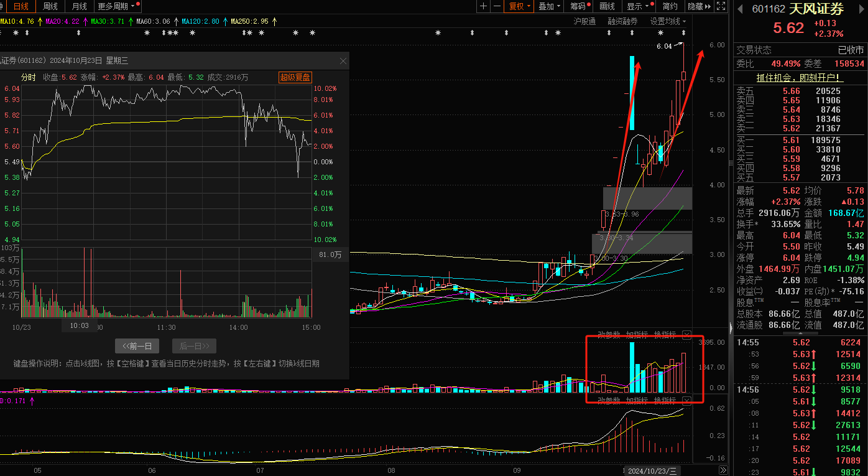868x476 pixels.
Task: Select 分时 tab in popup
Action: (x=29, y=78)
